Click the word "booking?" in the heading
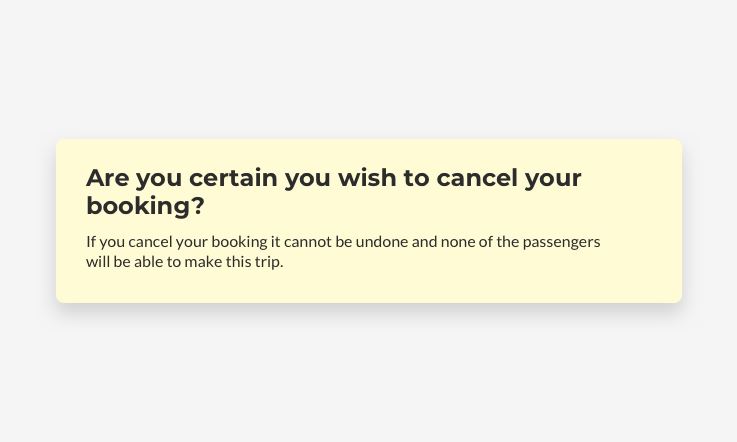The height and width of the screenshot is (442, 737). (x=145, y=206)
